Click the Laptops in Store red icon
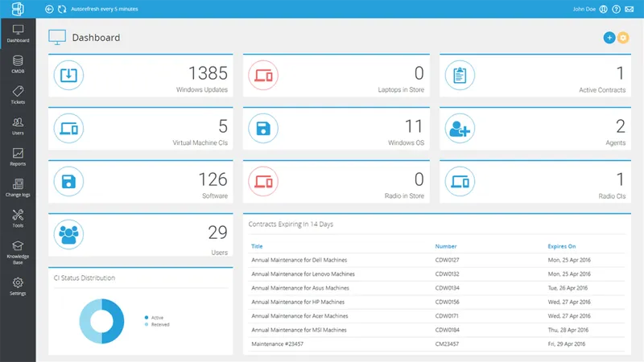The width and height of the screenshot is (644, 362). (x=263, y=75)
